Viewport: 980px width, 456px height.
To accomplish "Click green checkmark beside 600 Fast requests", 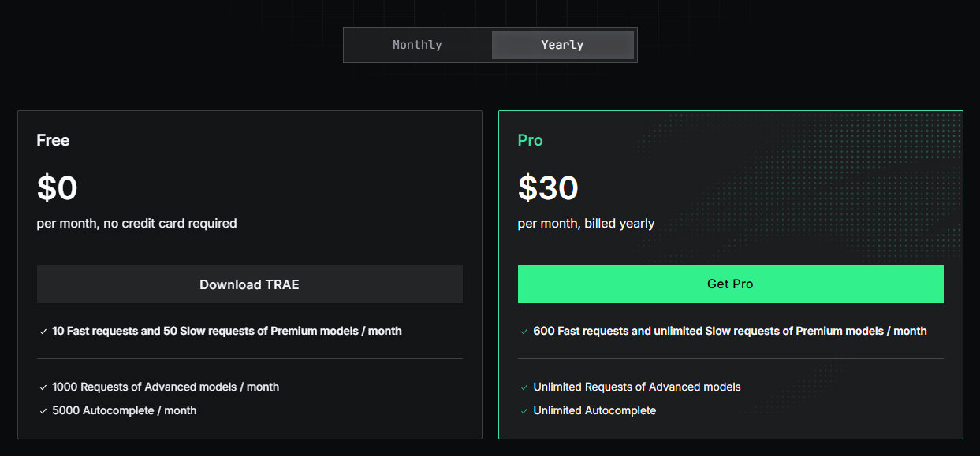I will coord(524,332).
